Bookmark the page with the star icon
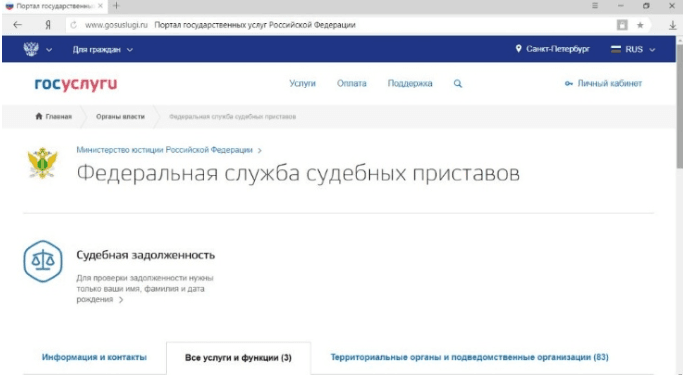The height and width of the screenshot is (383, 685). pyautogui.click(x=640, y=25)
